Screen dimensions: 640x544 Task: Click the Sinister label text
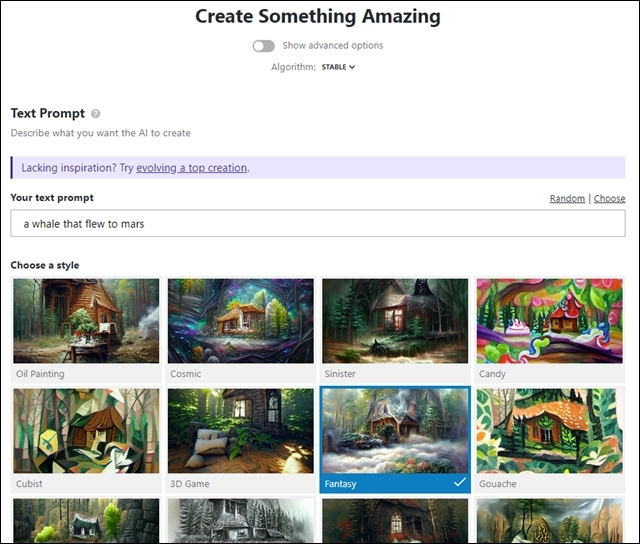[x=340, y=374]
